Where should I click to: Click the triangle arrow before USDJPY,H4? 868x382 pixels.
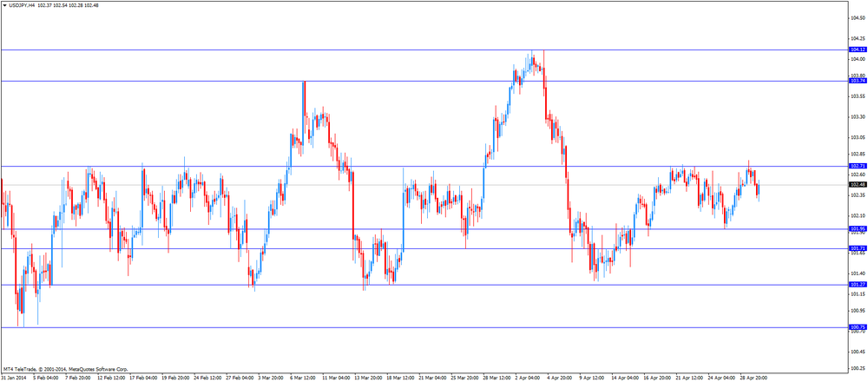point(5,5)
